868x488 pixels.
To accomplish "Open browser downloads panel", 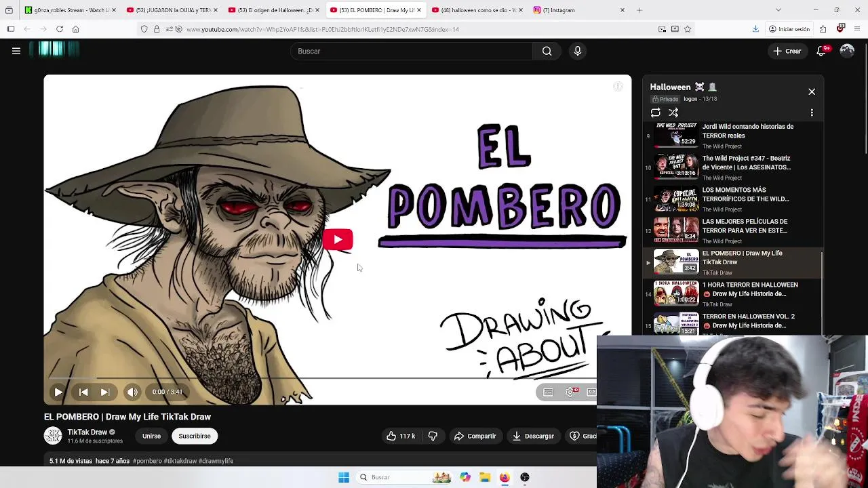I will tap(755, 29).
